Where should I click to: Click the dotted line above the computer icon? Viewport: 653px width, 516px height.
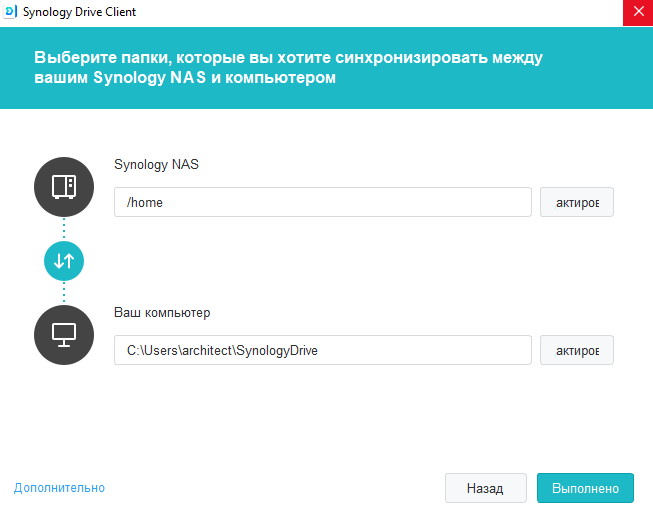[64, 292]
